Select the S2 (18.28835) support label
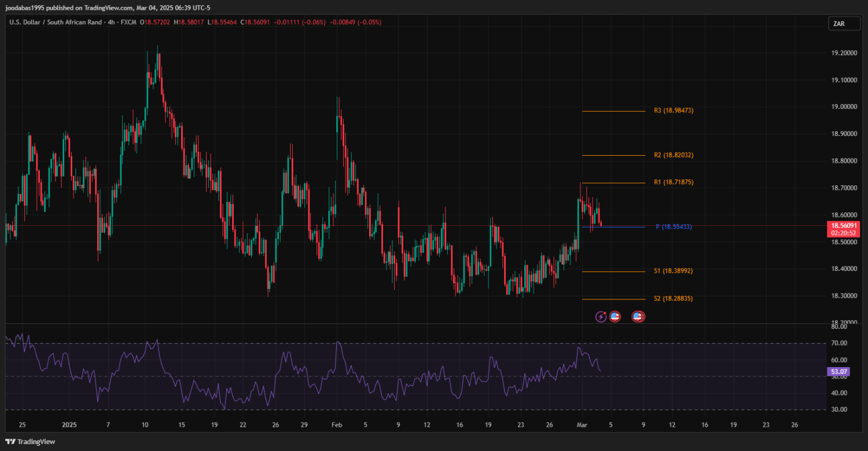 pos(674,299)
